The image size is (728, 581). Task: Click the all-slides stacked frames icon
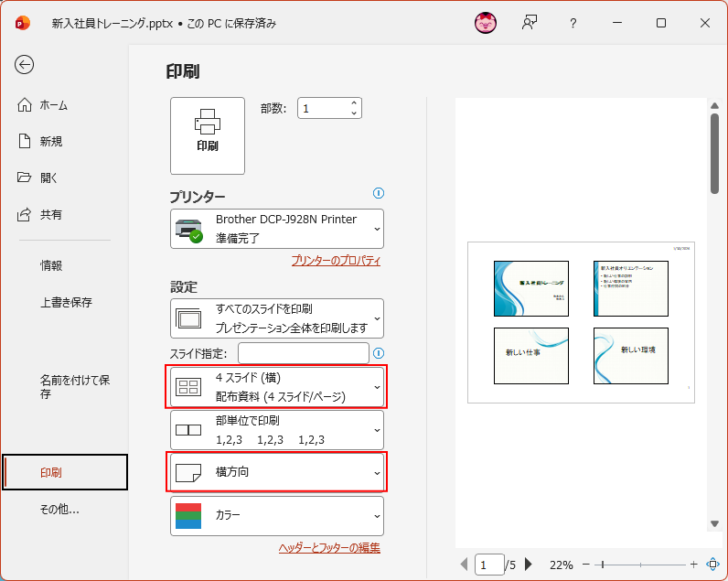coord(188,319)
